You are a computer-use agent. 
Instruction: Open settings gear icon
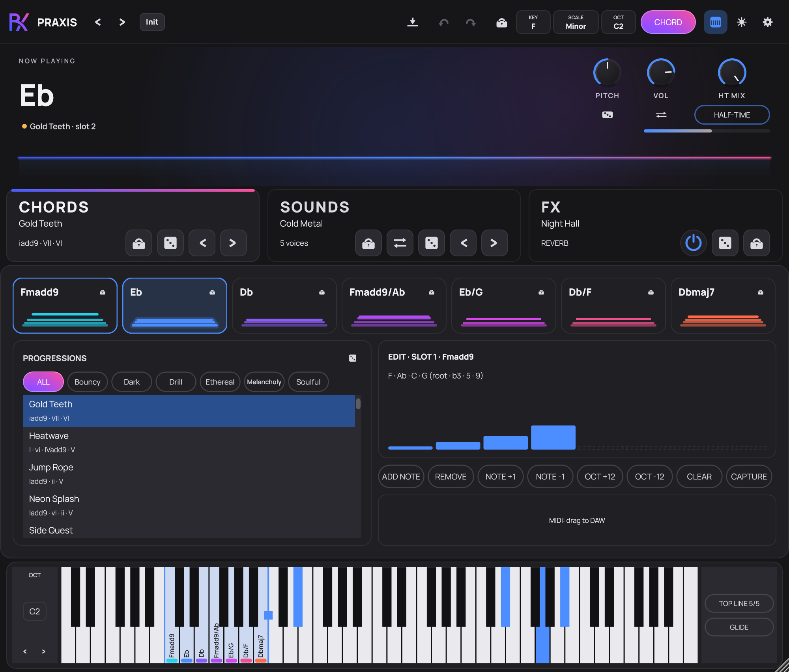coord(767,22)
